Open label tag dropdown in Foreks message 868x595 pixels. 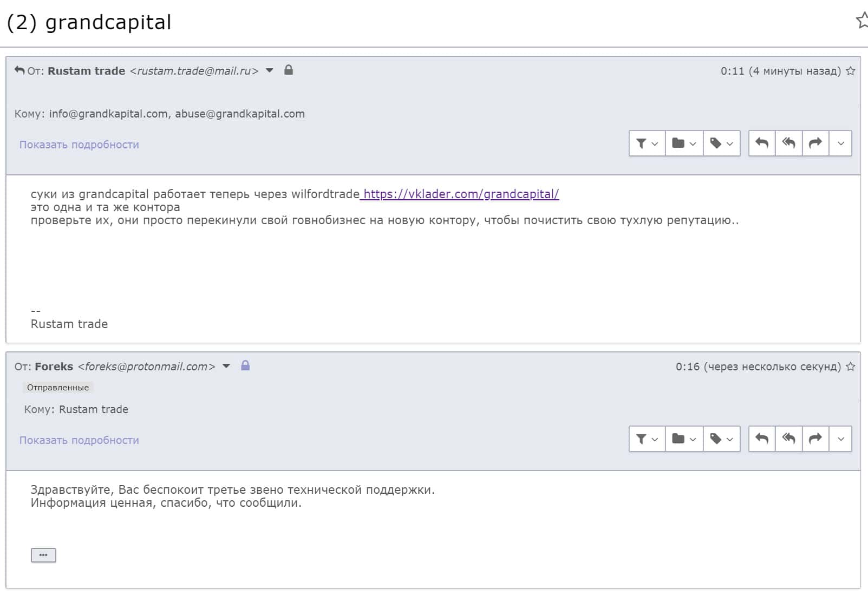pos(721,439)
